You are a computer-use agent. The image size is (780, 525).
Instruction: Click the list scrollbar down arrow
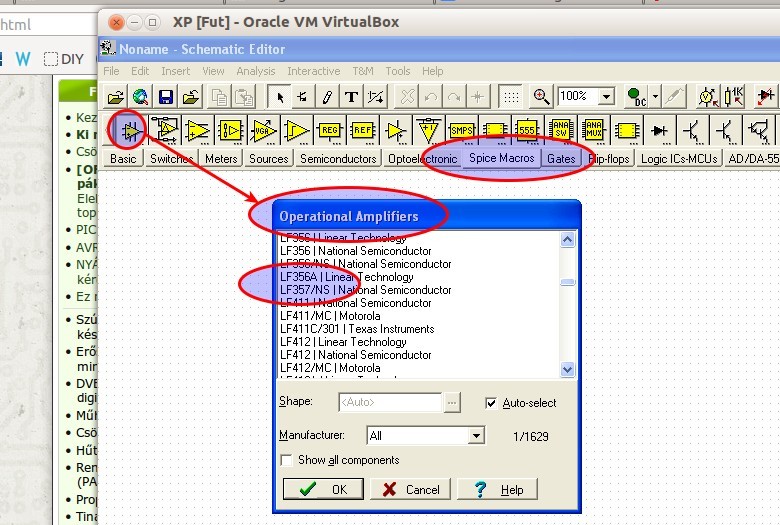click(568, 369)
